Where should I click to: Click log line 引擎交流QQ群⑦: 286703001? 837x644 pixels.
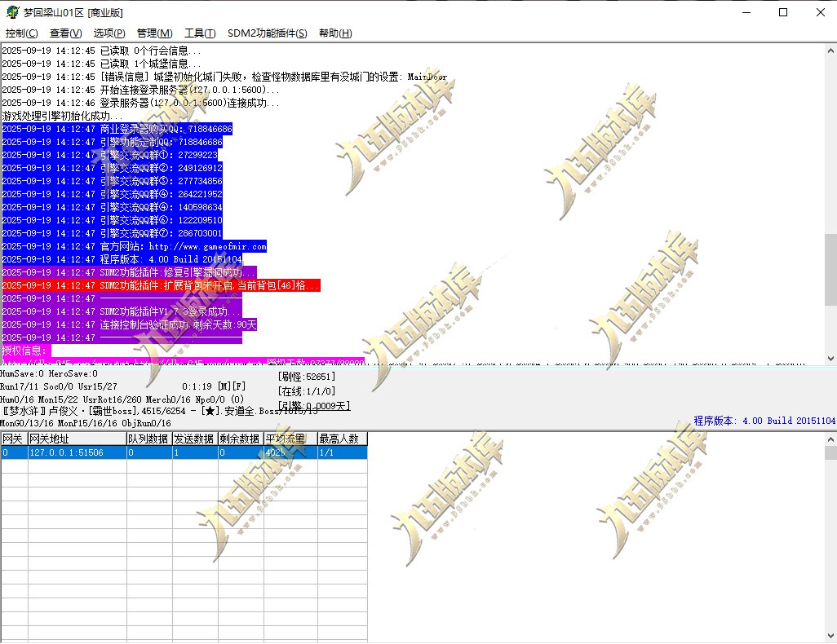(112, 233)
